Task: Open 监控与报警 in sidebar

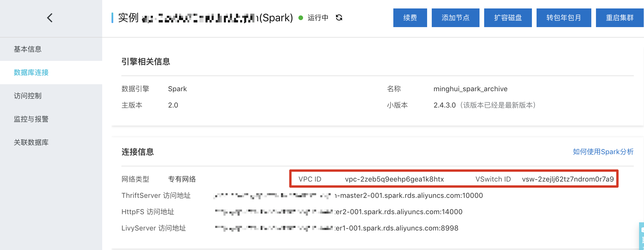Action: point(51,119)
